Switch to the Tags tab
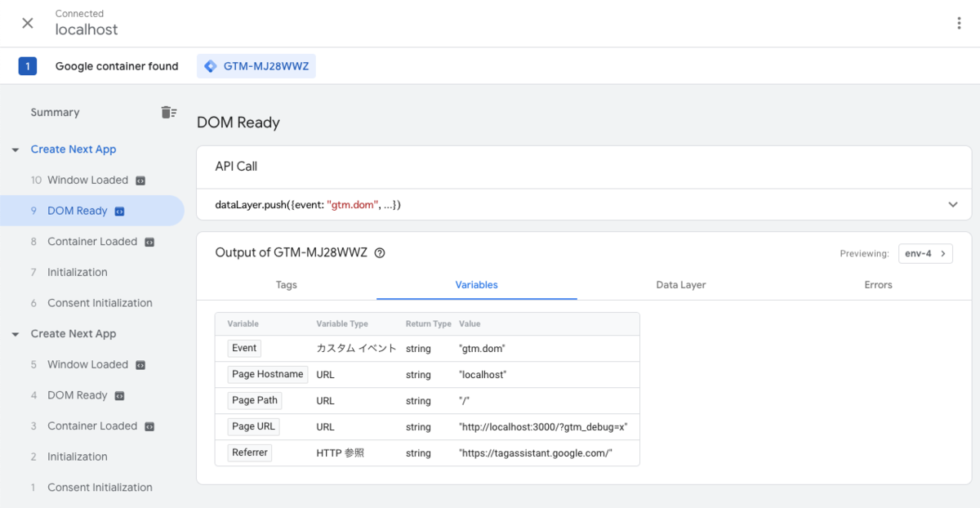This screenshot has height=508, width=980. tap(287, 285)
